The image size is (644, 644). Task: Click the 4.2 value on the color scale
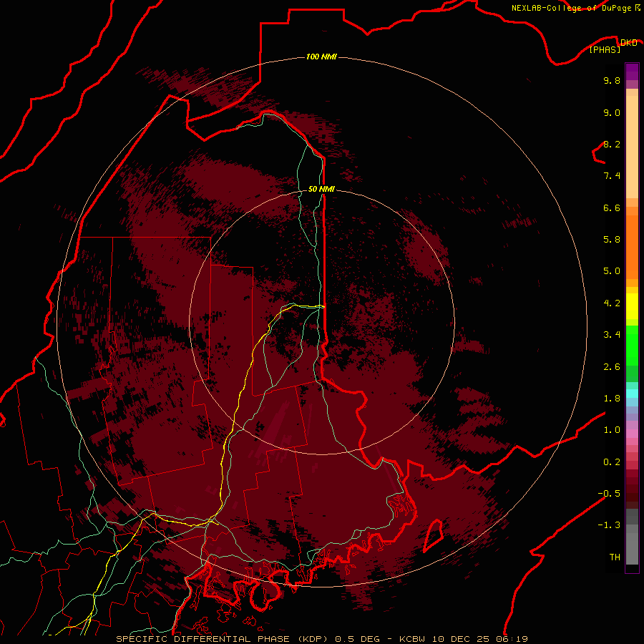[612, 303]
